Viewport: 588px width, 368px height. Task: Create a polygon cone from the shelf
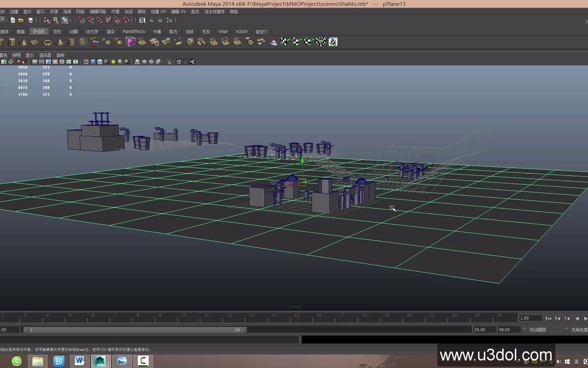point(23,42)
